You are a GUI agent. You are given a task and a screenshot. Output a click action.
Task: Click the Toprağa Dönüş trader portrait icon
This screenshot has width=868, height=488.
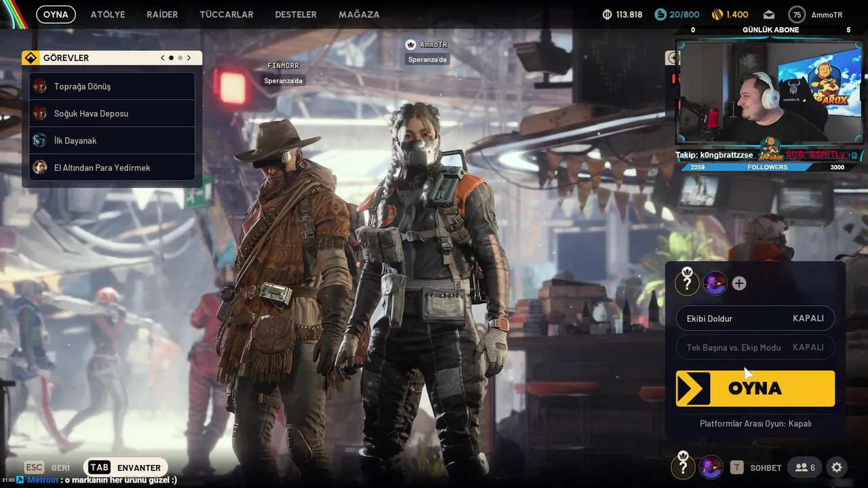pyautogui.click(x=40, y=86)
